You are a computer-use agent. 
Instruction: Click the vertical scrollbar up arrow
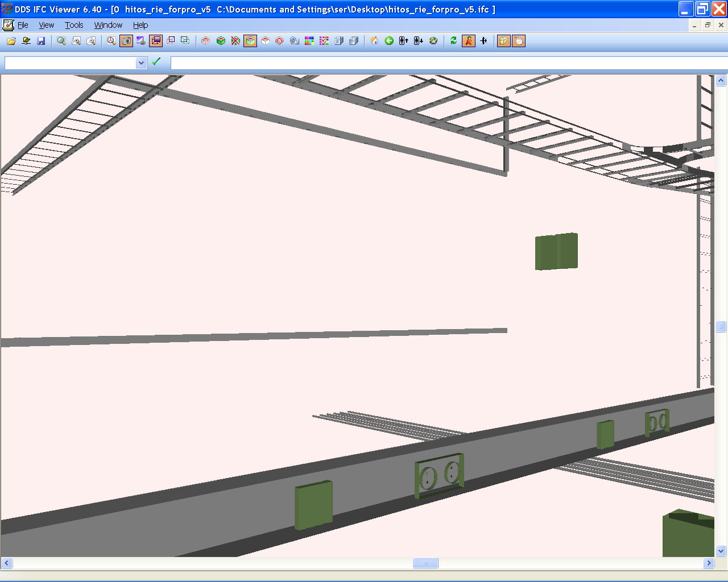(x=721, y=81)
